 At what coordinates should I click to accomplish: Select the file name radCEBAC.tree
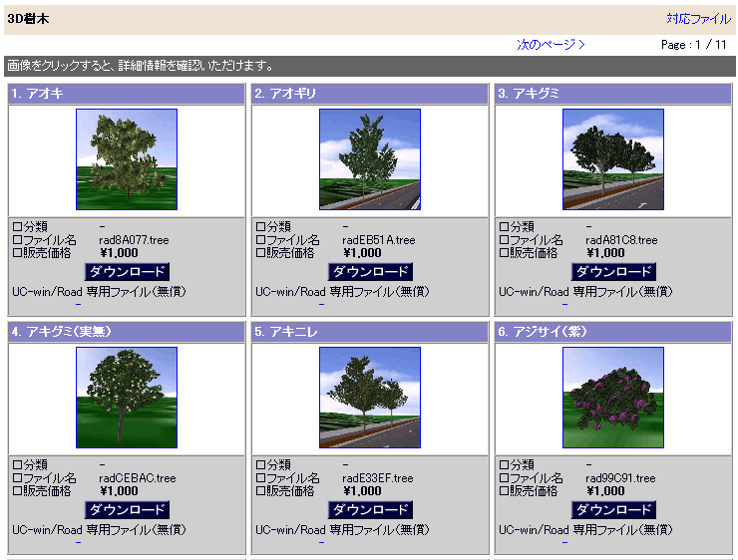pyautogui.click(x=137, y=478)
